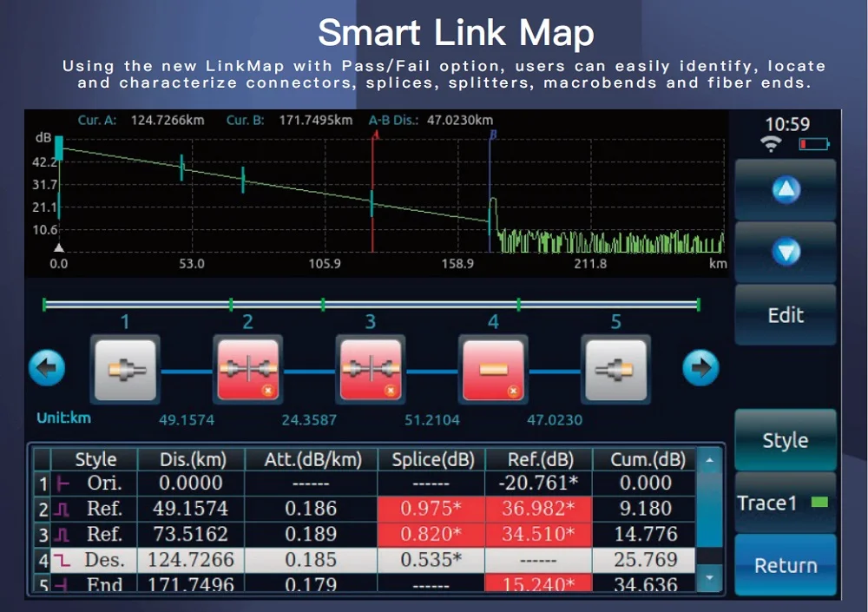The image size is (868, 612).
Task: Select table row 4 Des. event
Action: click(365, 560)
